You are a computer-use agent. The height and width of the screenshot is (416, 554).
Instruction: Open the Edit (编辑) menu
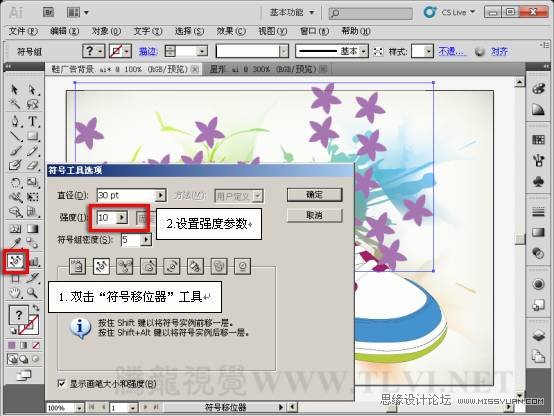point(64,31)
